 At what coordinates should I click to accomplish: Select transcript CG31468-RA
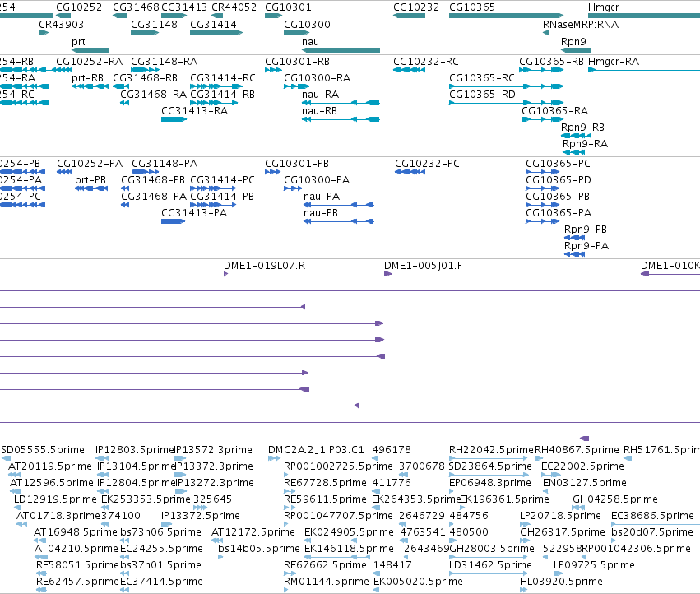(x=153, y=95)
